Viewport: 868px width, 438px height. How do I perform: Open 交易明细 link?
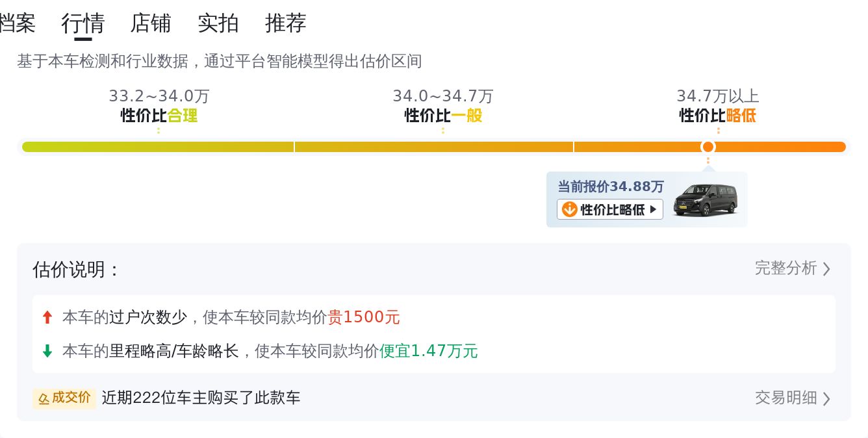click(785, 398)
